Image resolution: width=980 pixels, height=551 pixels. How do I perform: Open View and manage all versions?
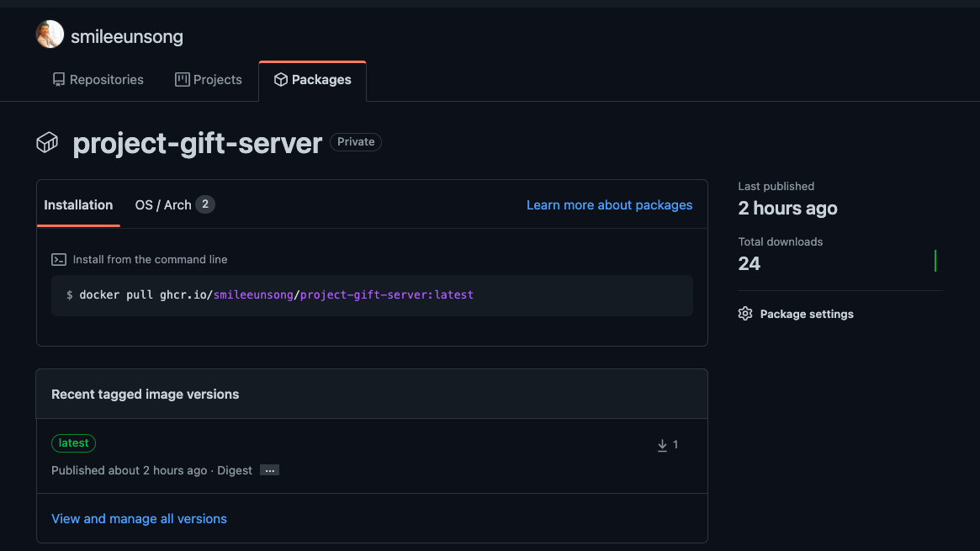[139, 518]
